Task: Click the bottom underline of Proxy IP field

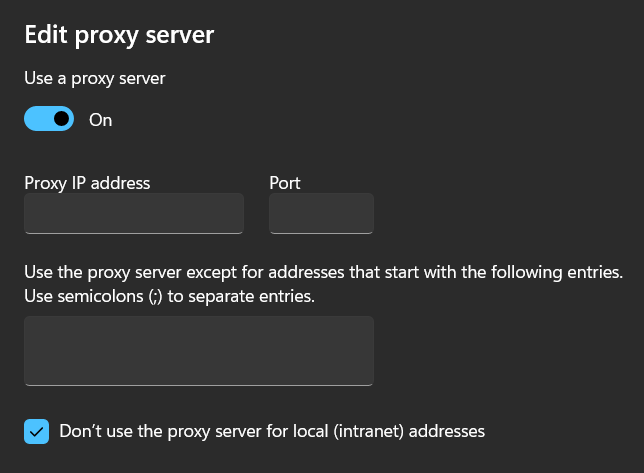Action: coord(134,233)
